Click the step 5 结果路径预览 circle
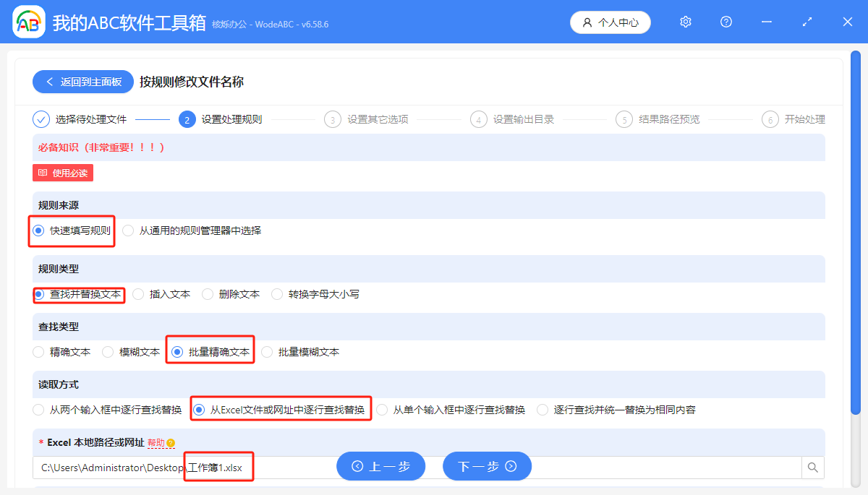868x495 pixels. pyautogui.click(x=624, y=119)
